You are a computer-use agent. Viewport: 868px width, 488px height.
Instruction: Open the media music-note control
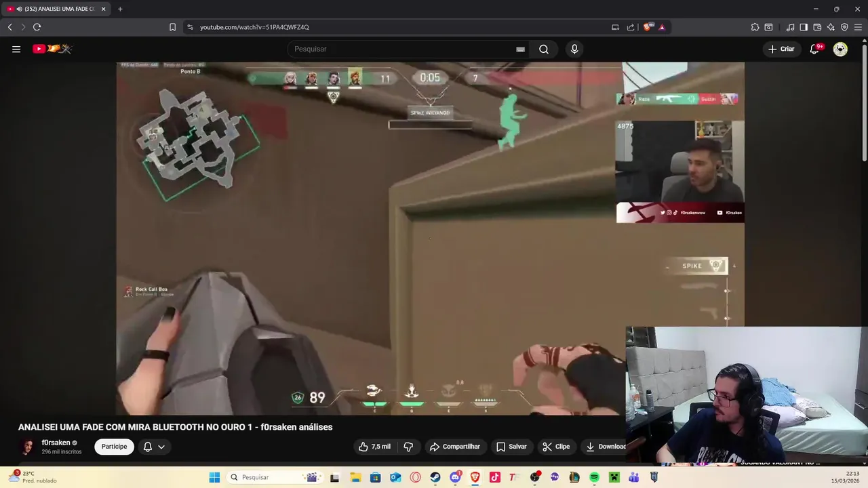(790, 27)
